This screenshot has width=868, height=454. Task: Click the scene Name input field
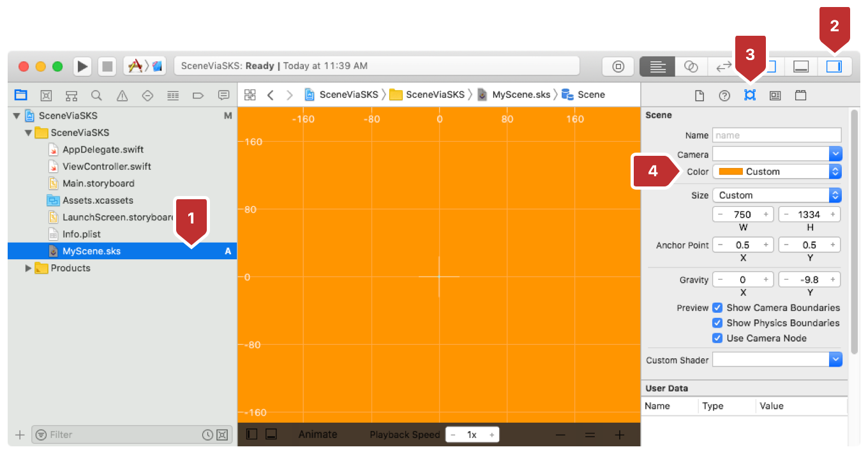(777, 135)
